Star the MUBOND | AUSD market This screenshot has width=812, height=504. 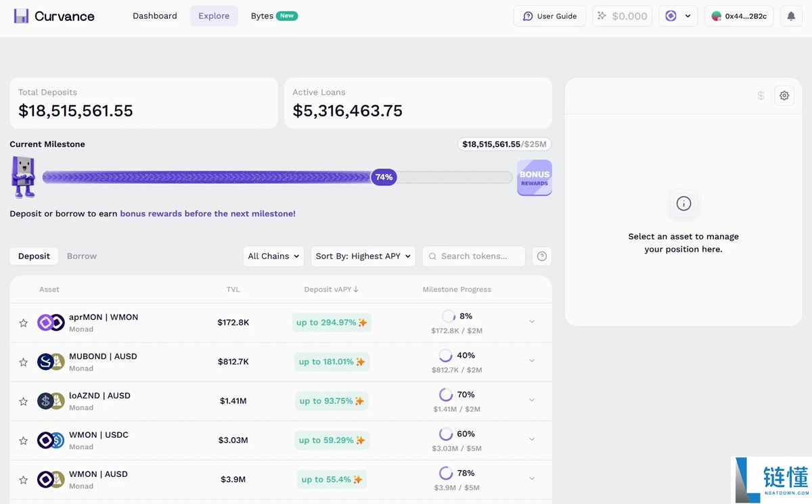tap(23, 363)
